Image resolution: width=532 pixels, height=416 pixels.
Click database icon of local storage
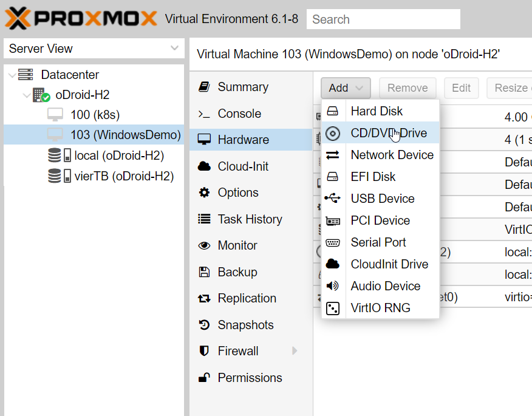pyautogui.click(x=55, y=155)
